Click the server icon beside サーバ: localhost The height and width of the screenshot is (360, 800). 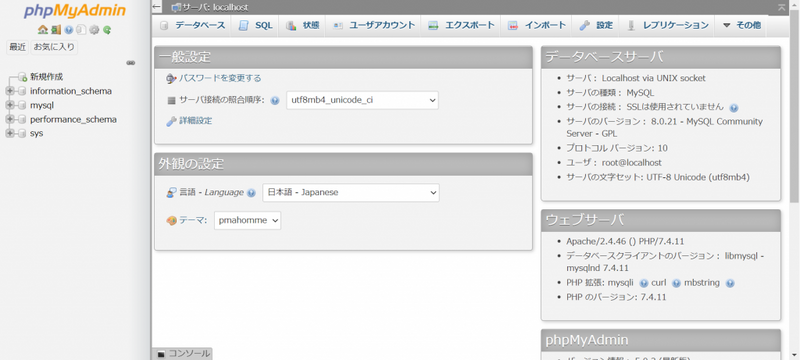[x=176, y=8]
